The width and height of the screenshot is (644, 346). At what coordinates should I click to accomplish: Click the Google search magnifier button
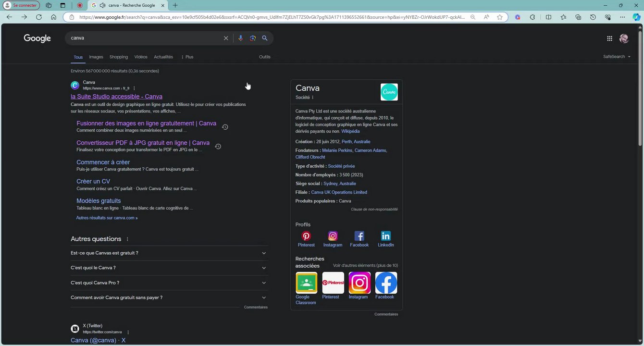coord(265,38)
